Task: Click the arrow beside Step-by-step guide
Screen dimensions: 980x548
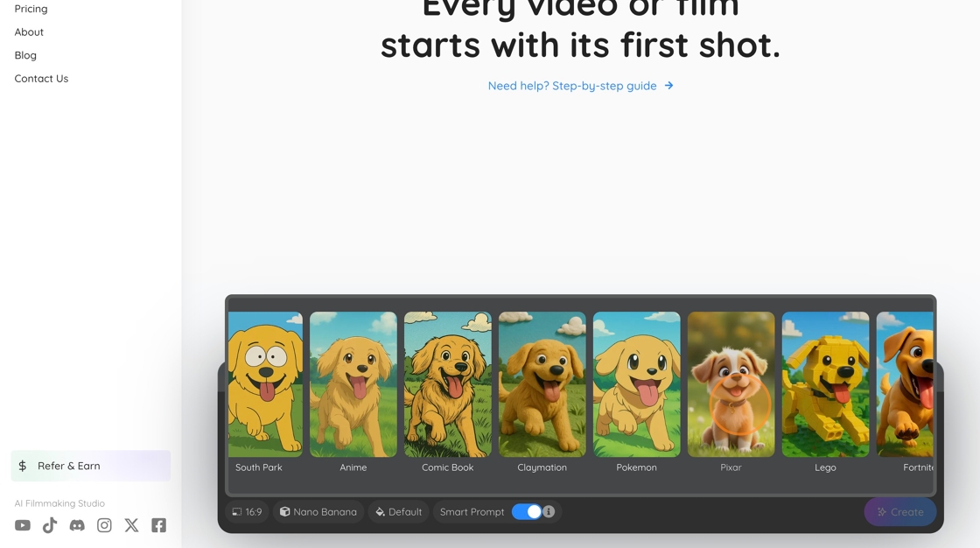Action: tap(668, 86)
